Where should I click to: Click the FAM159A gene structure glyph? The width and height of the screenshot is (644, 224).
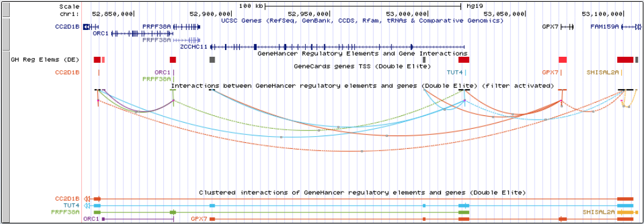click(631, 27)
